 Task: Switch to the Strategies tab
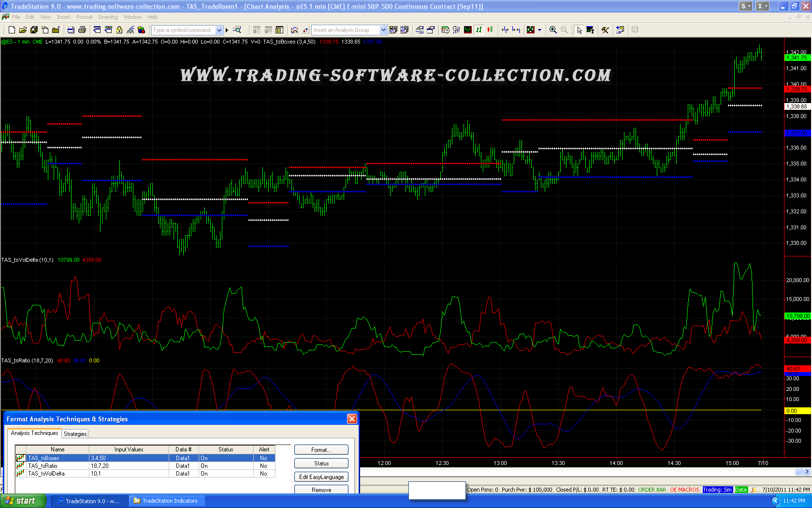tap(75, 434)
